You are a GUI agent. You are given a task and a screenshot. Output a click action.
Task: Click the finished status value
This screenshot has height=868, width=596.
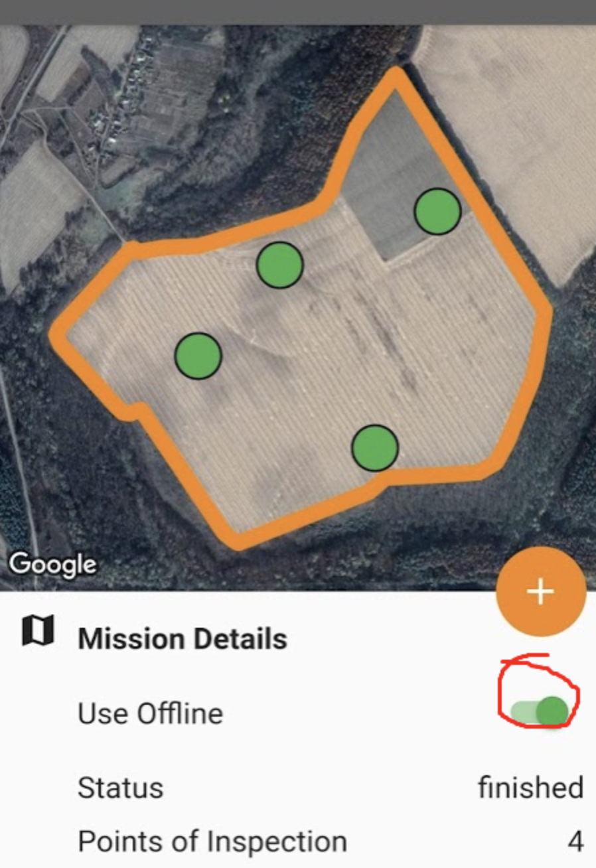pos(530,788)
